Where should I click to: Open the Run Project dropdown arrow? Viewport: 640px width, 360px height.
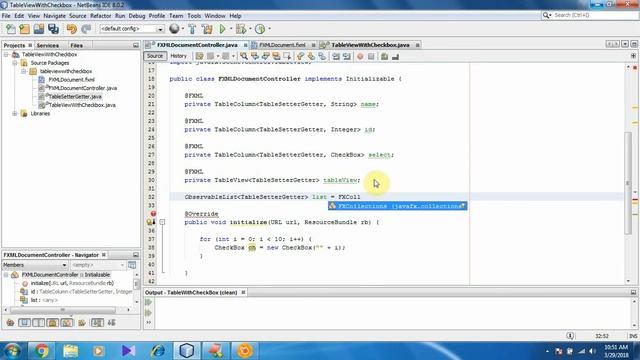coord(231,29)
